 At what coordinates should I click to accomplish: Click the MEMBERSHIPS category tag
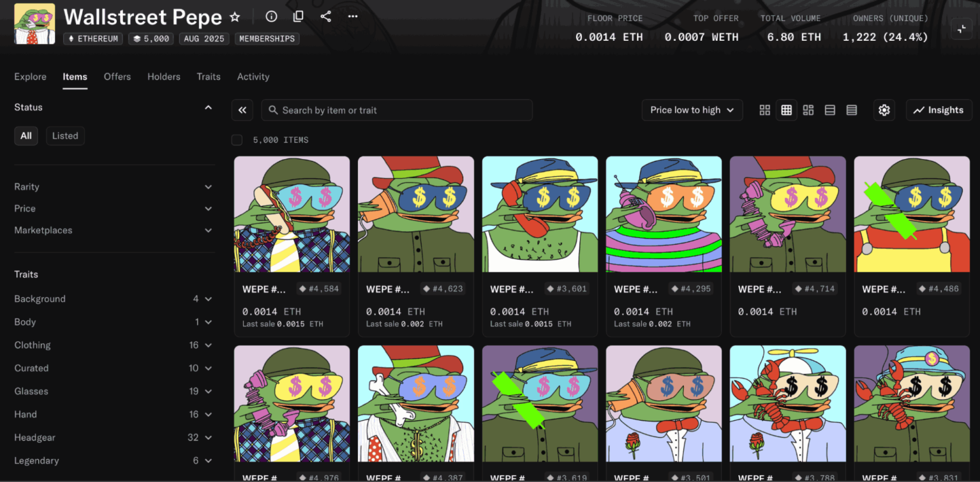point(267,39)
